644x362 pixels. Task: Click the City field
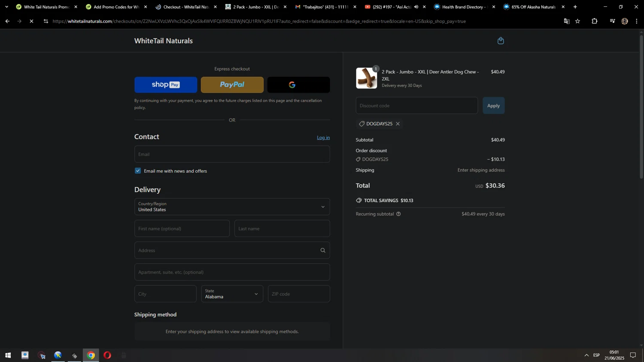click(165, 294)
